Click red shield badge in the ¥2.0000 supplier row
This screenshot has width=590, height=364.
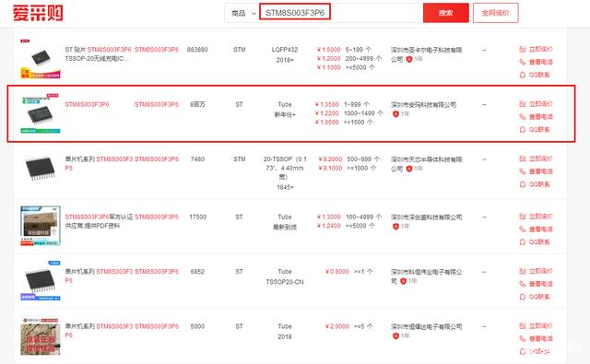(395, 335)
